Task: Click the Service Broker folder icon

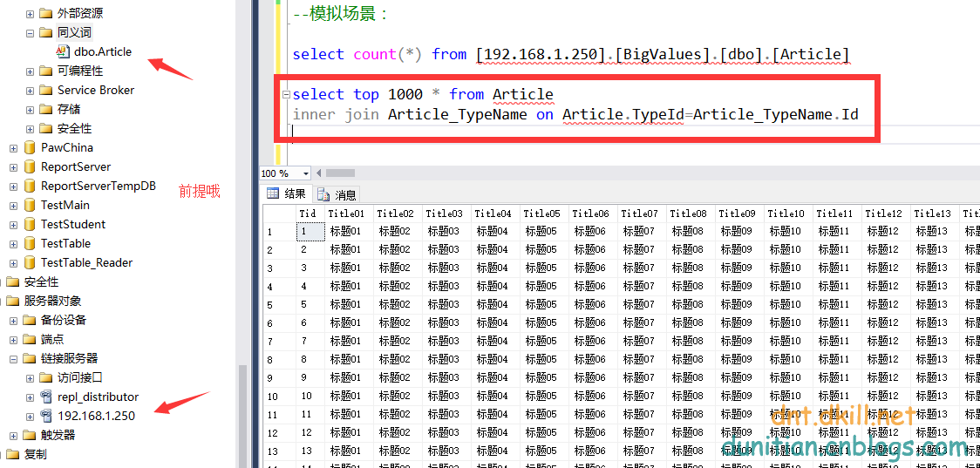Action: click(45, 90)
